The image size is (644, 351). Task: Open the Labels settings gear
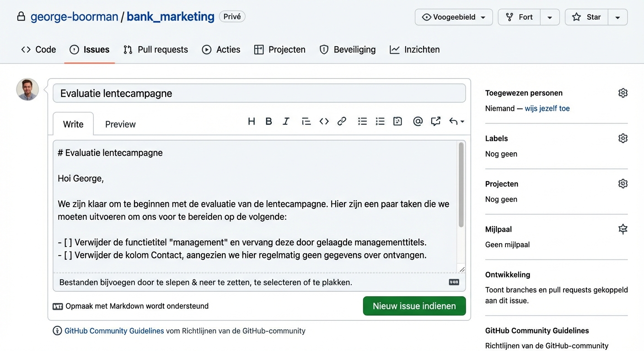(x=623, y=138)
